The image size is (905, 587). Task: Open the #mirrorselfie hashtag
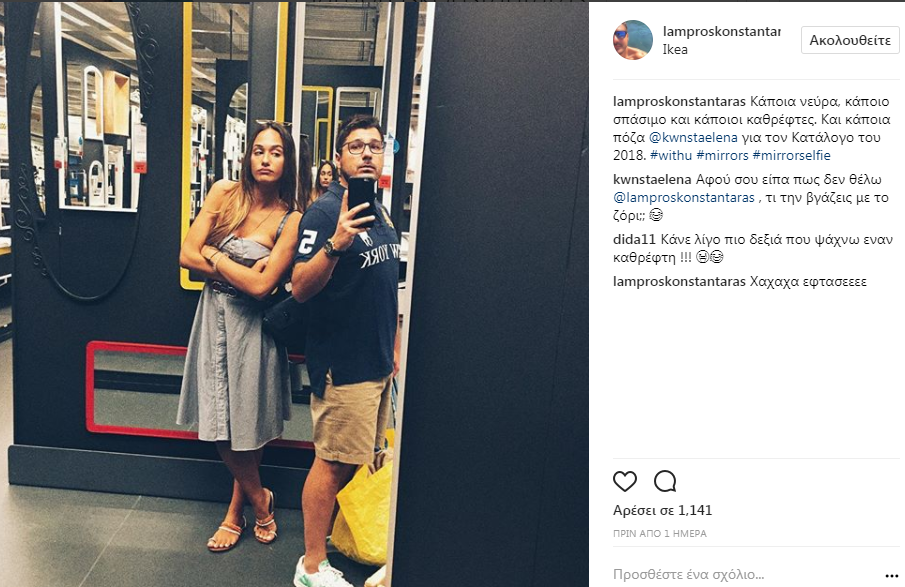pos(791,155)
